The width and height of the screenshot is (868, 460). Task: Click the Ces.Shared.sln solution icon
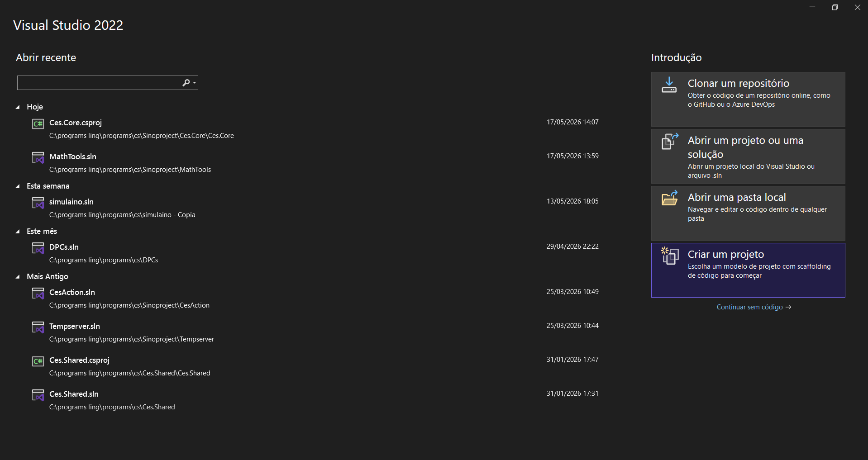click(38, 395)
